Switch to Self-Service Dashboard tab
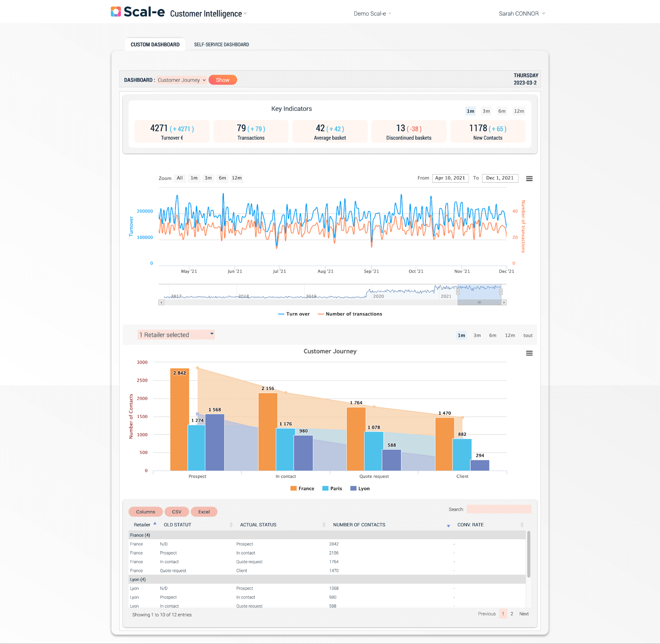660x644 pixels. click(x=222, y=45)
